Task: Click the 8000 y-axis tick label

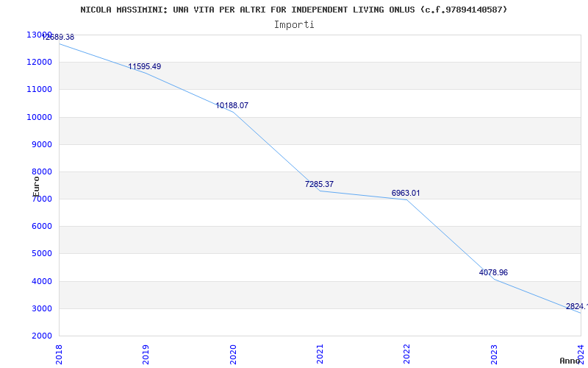Action: (x=41, y=171)
